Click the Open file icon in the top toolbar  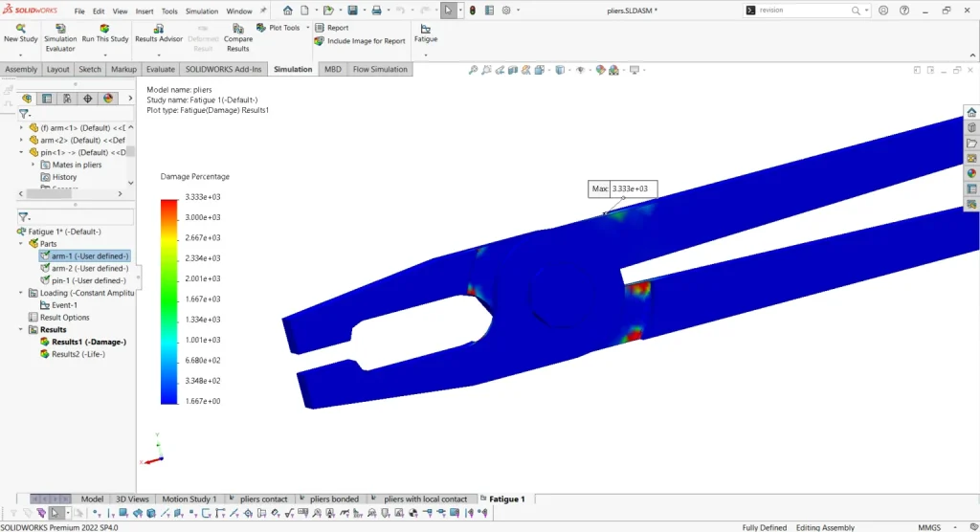pos(328,10)
